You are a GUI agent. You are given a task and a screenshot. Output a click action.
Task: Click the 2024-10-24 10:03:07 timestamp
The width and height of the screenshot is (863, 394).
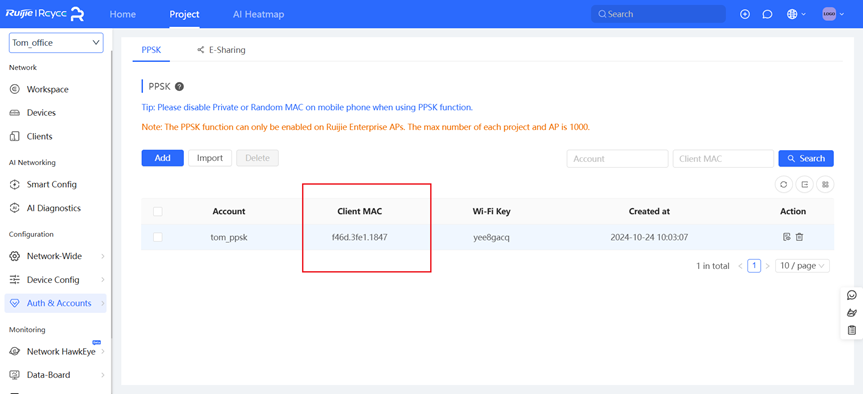point(649,237)
